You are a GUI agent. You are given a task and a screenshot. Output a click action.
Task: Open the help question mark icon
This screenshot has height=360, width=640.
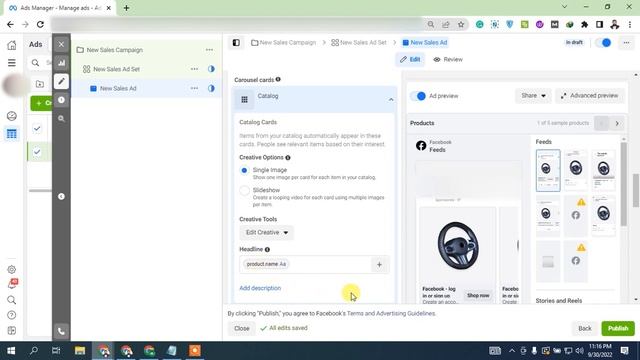(11, 315)
